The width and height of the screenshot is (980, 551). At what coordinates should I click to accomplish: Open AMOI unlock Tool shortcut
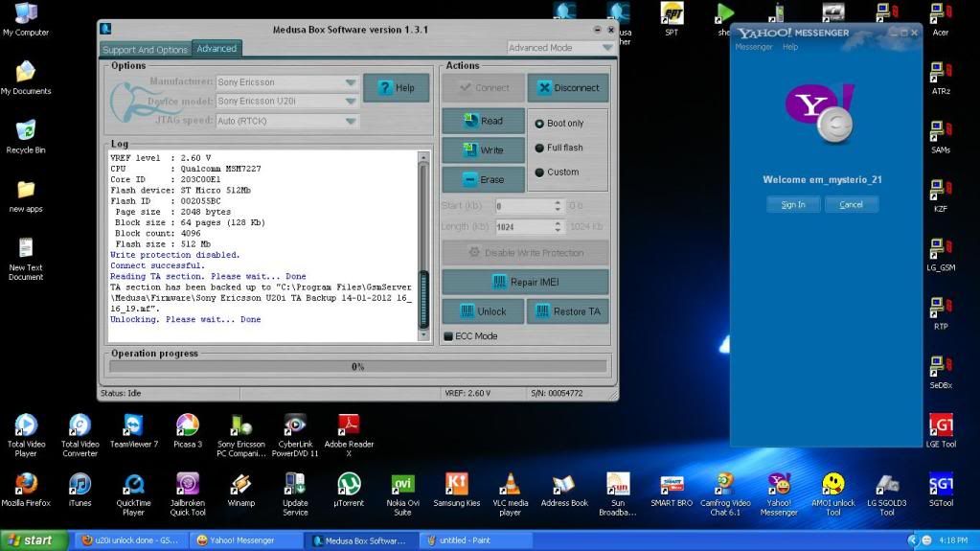click(833, 494)
